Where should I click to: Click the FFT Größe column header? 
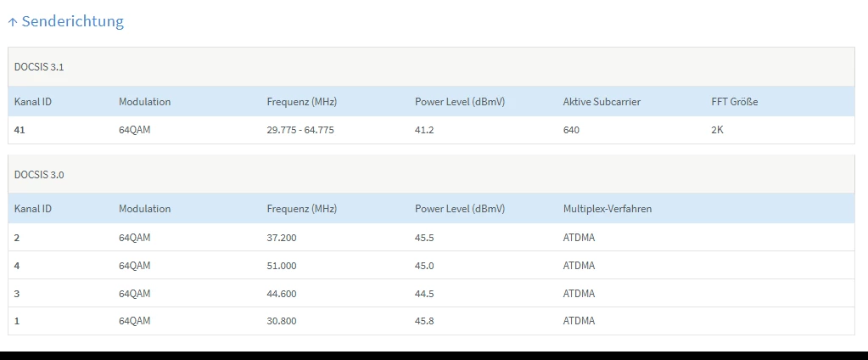[734, 102]
